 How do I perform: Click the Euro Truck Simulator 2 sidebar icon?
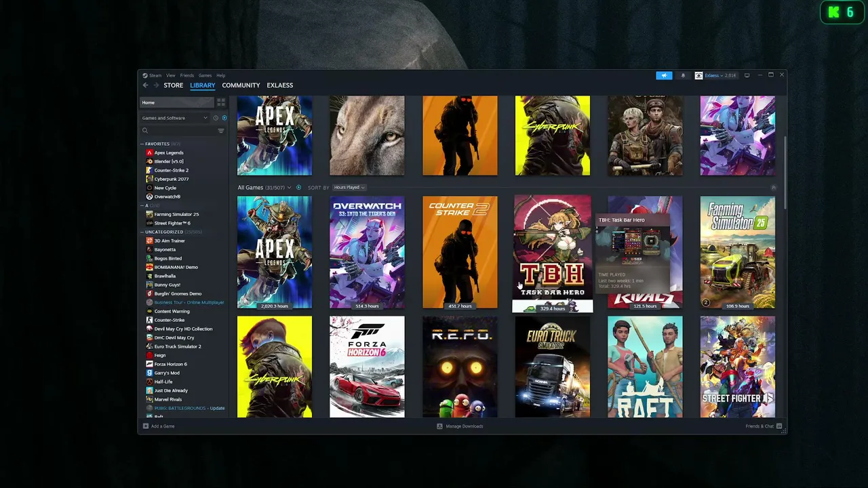[149, 346]
